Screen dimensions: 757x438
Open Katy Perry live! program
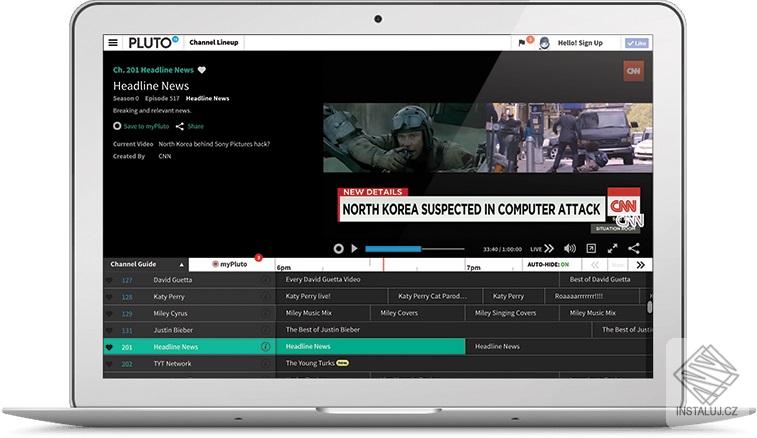point(332,297)
